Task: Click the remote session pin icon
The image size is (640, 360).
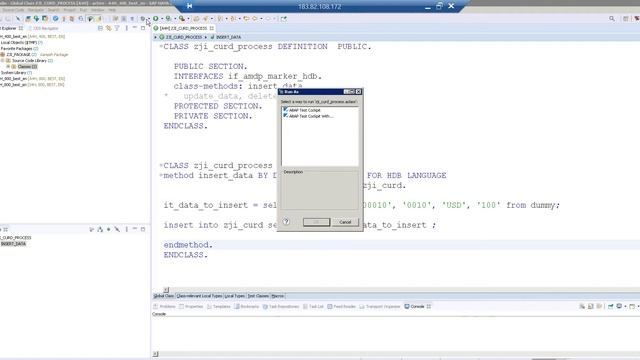Action: 189,6
